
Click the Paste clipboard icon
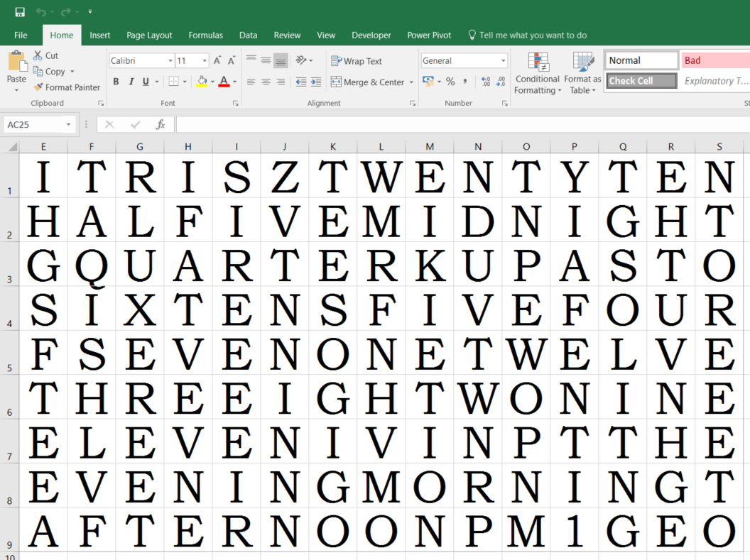click(x=17, y=62)
